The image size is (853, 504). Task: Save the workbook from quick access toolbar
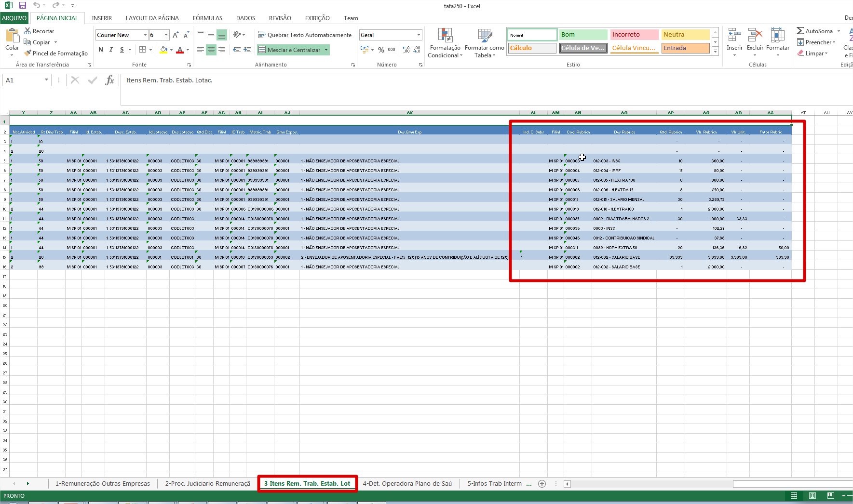[x=22, y=5]
